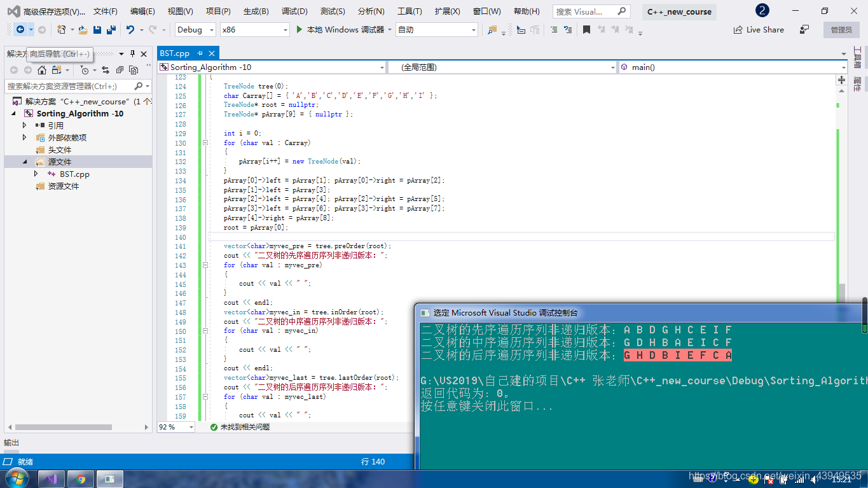Click the uncomment lines icon
The image size is (868, 488).
pos(567,29)
